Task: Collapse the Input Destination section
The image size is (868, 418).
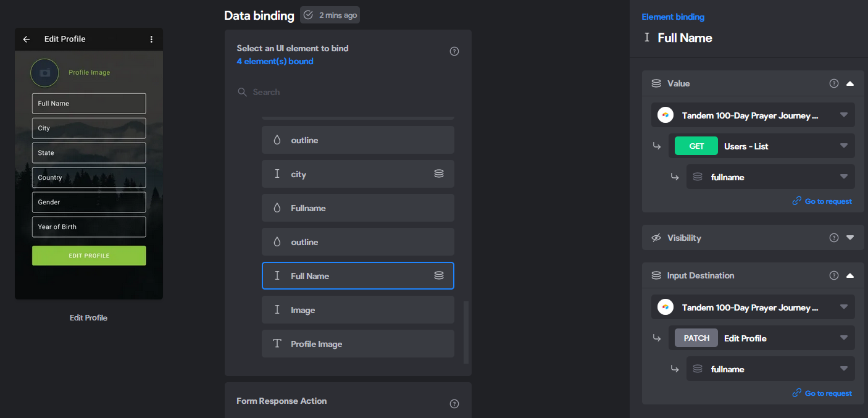Action: click(850, 275)
